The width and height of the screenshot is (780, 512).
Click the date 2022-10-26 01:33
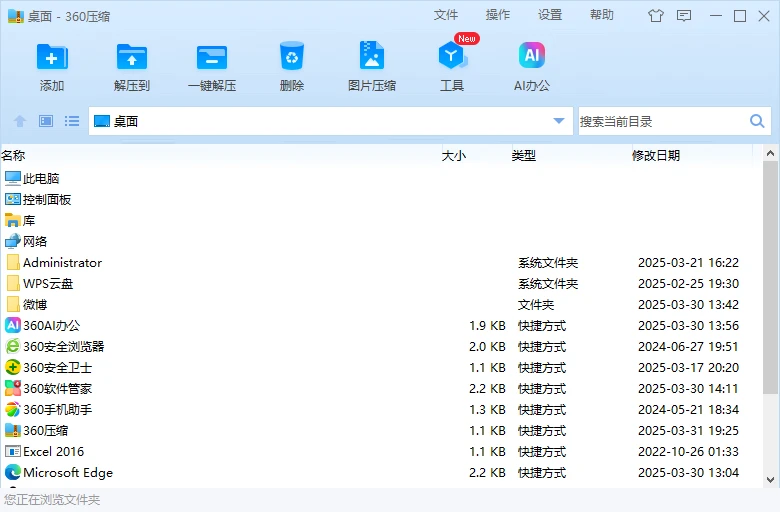point(688,451)
